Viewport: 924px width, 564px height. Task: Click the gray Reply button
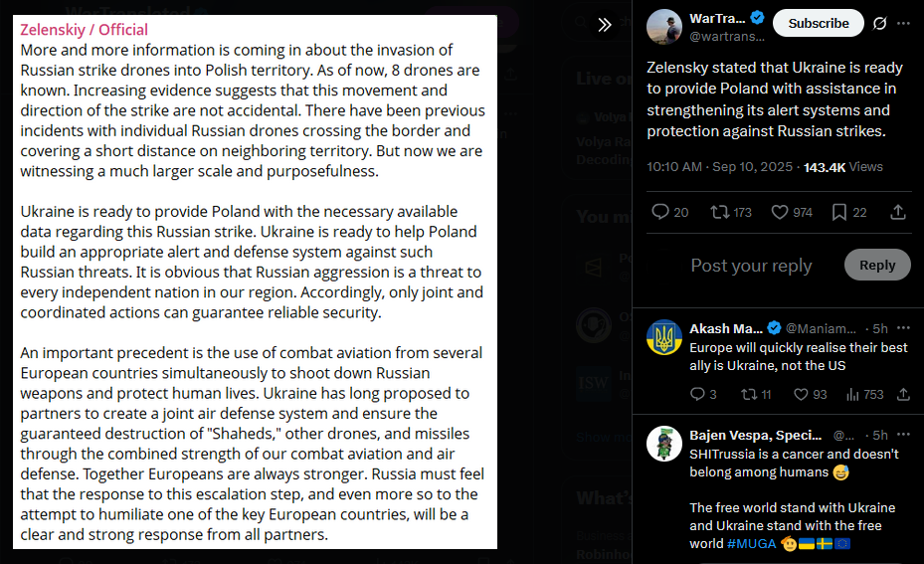[x=877, y=265]
